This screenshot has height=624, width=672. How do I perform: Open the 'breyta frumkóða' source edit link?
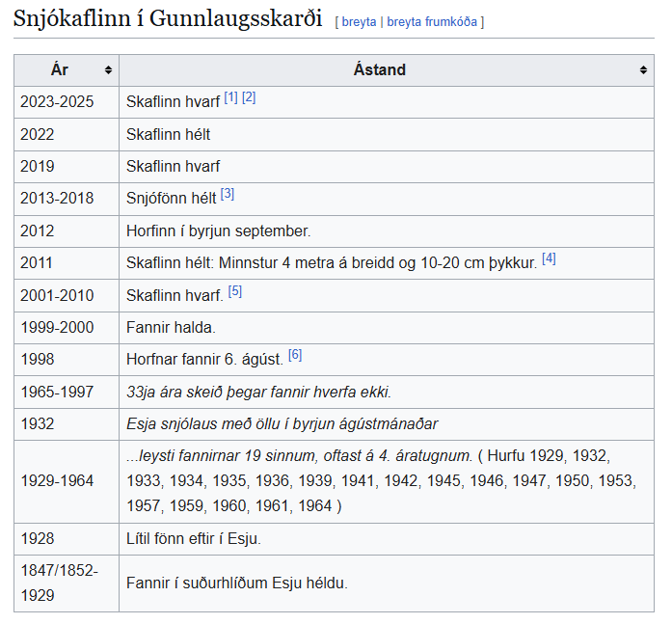click(x=432, y=22)
